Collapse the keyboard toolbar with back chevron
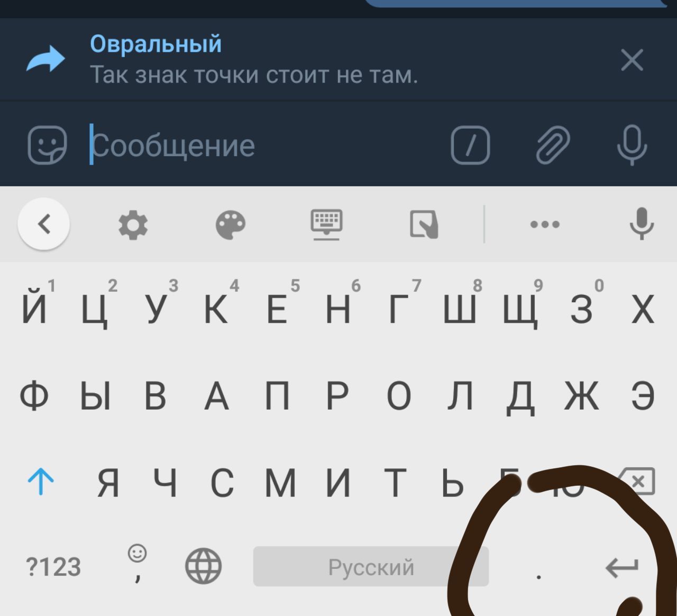 tap(44, 224)
